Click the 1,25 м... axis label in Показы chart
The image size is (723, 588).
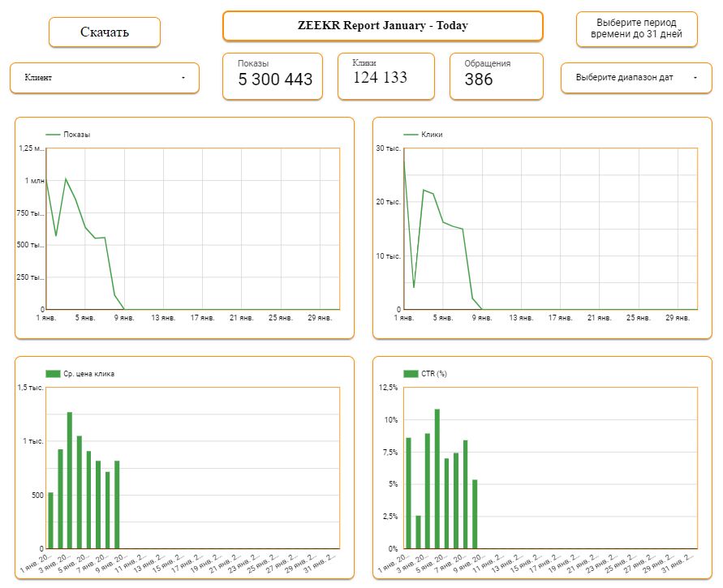[32, 148]
